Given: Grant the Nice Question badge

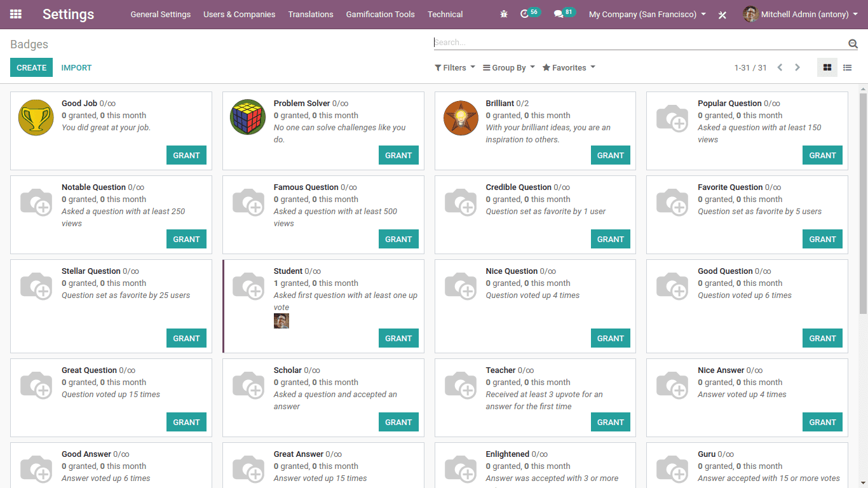Looking at the screenshot, I should coord(611,338).
